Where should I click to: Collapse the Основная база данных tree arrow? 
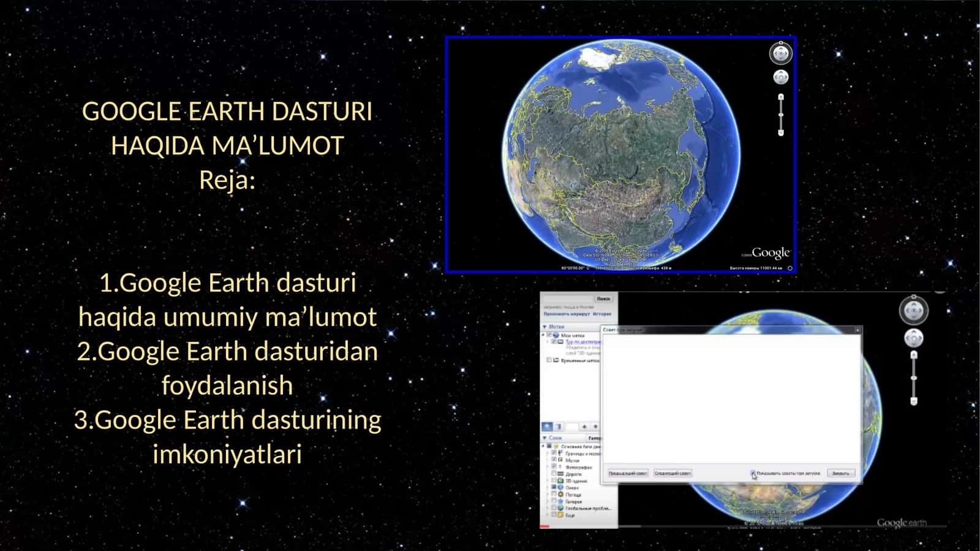543,446
